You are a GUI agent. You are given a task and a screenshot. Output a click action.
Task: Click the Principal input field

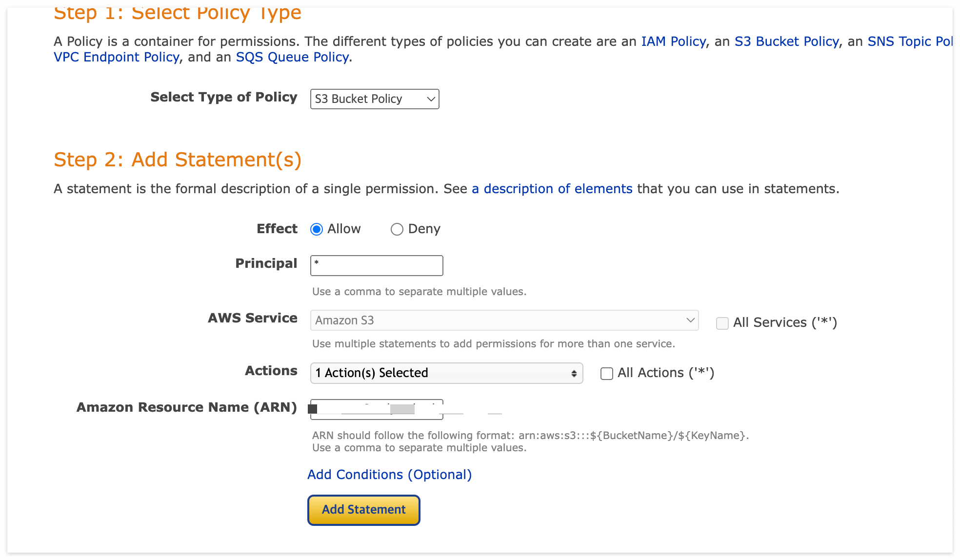click(377, 266)
